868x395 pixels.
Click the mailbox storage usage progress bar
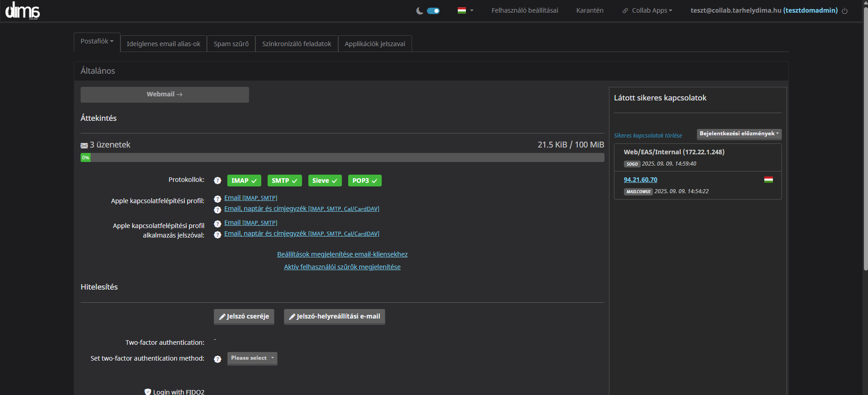342,157
